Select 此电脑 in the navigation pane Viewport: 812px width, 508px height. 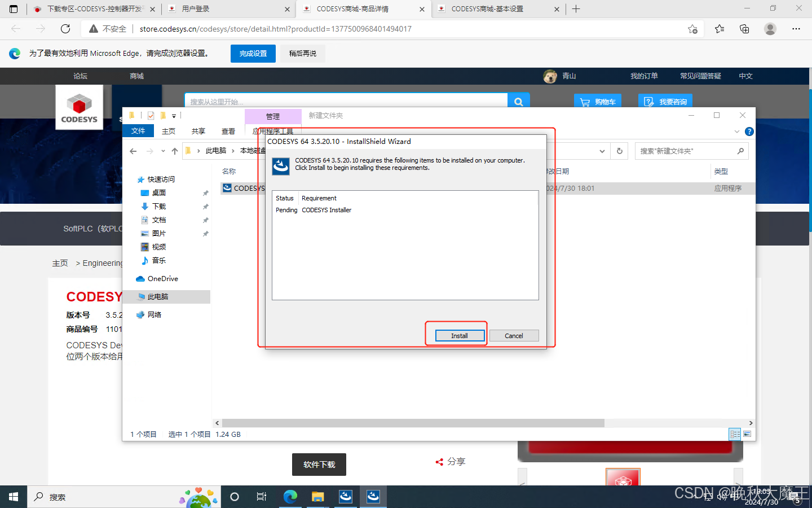click(167, 297)
